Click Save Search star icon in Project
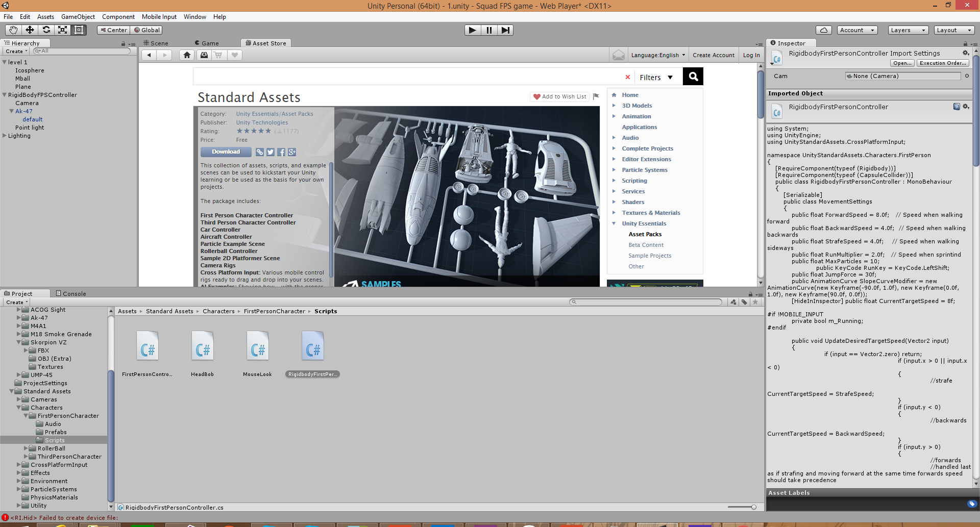The width and height of the screenshot is (980, 527). point(755,302)
